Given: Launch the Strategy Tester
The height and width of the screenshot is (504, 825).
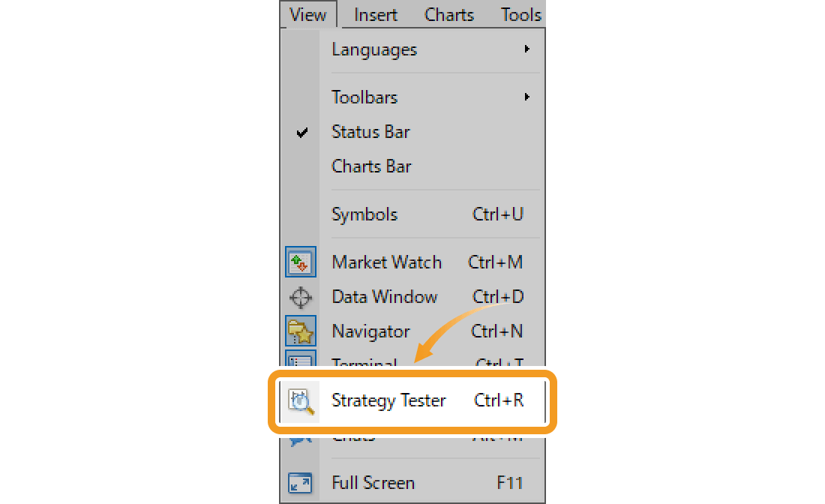Looking at the screenshot, I should [389, 400].
